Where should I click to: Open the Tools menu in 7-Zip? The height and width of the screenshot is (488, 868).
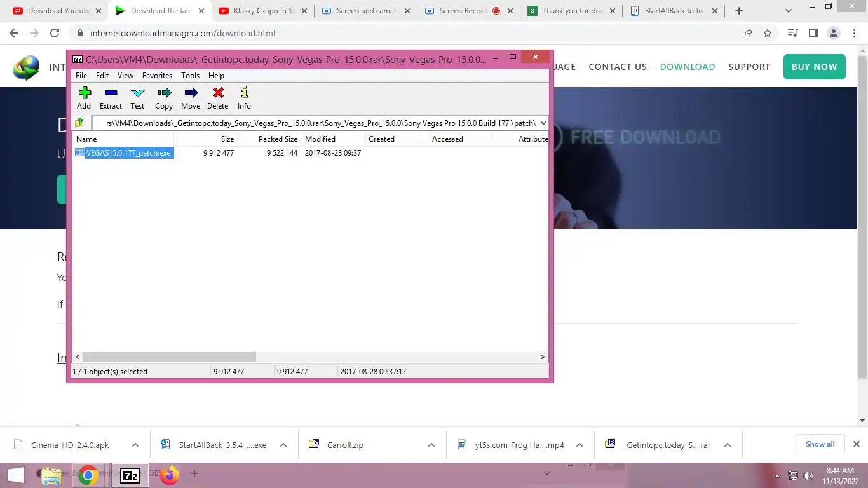point(190,75)
